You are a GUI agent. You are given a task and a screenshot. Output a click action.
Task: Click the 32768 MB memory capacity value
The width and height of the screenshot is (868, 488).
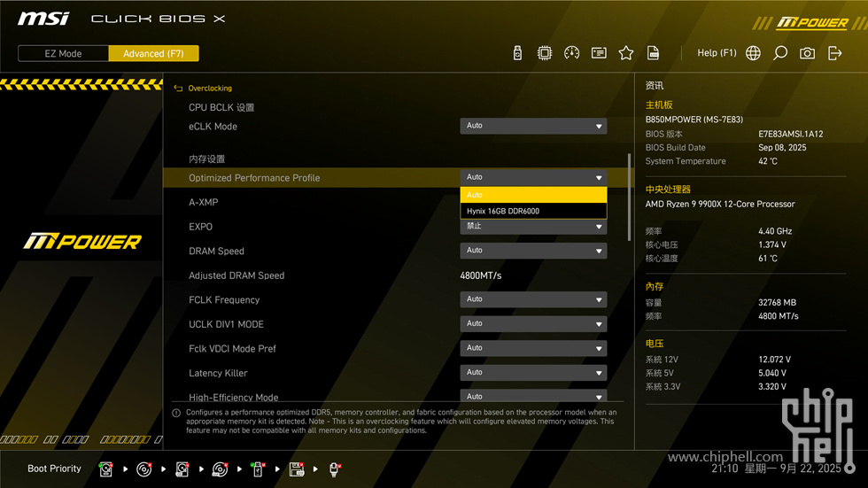777,303
